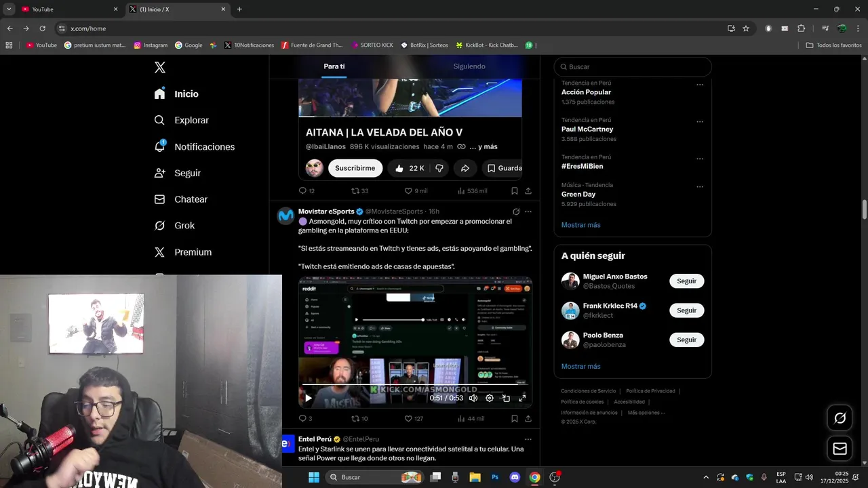Click the Buscar search field on X
This screenshot has height=488, width=868.
pyautogui.click(x=633, y=66)
